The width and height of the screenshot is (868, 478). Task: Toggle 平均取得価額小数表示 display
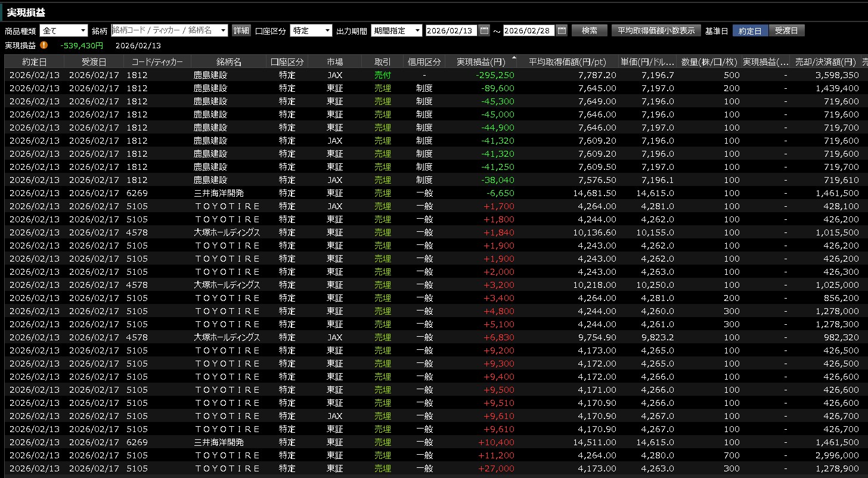(x=656, y=30)
